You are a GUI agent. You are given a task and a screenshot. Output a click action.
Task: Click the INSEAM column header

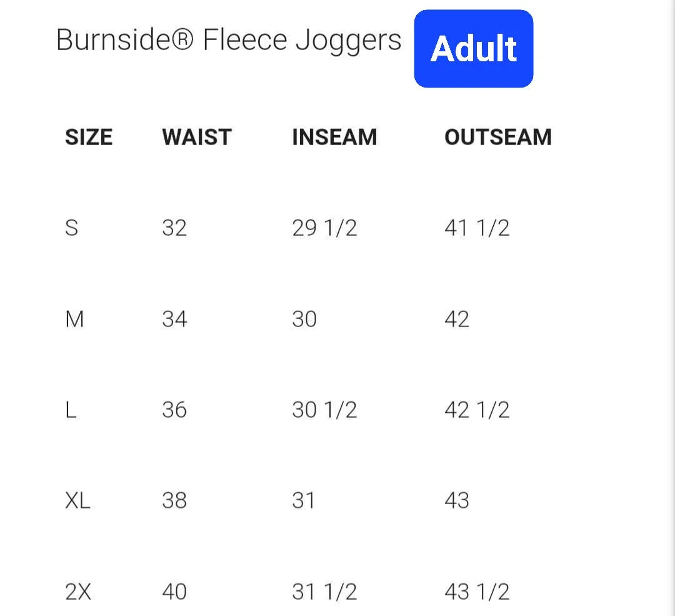(334, 138)
